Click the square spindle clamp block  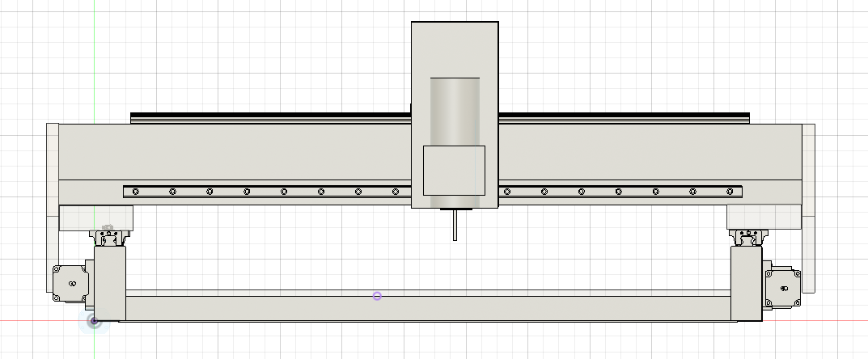tap(454, 171)
